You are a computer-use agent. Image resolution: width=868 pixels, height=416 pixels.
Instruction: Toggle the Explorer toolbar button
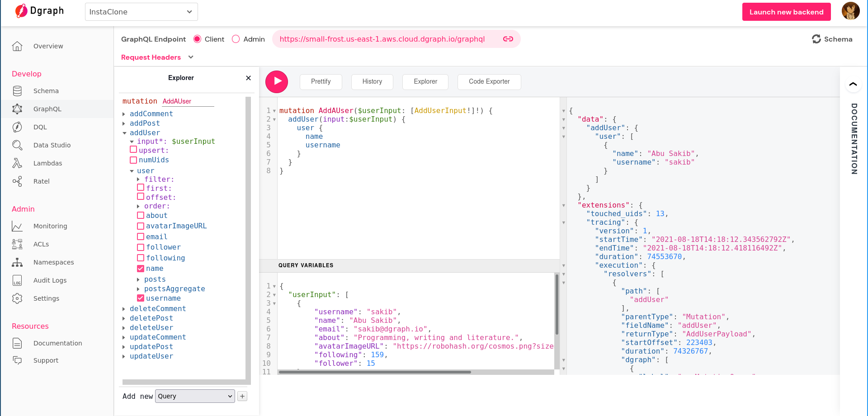425,82
